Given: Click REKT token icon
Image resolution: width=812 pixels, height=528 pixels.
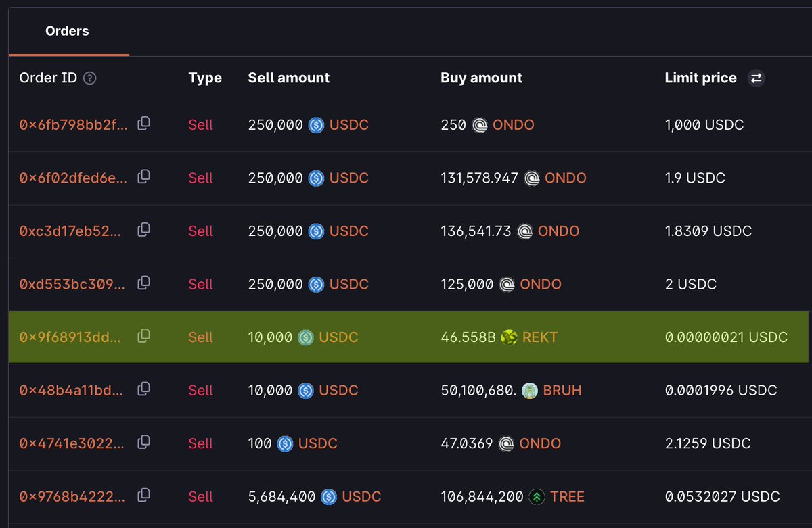Looking at the screenshot, I should 510,337.
